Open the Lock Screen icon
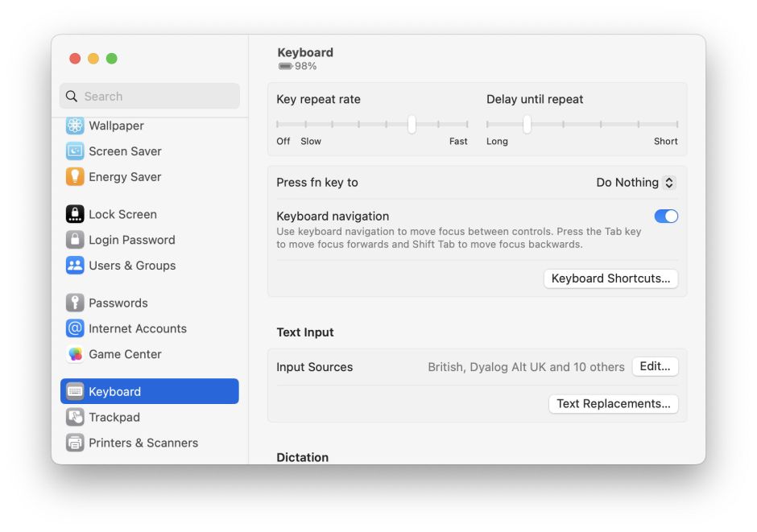Screen dimensions: 757x532 [75, 214]
